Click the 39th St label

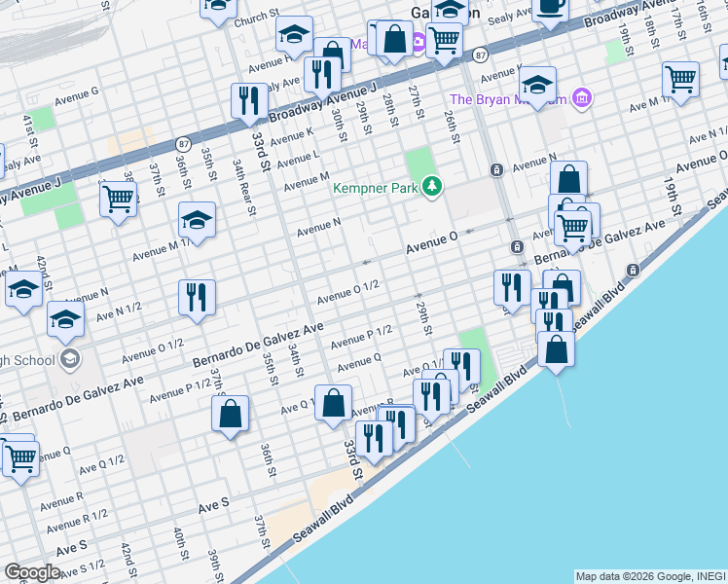[x=216, y=566]
